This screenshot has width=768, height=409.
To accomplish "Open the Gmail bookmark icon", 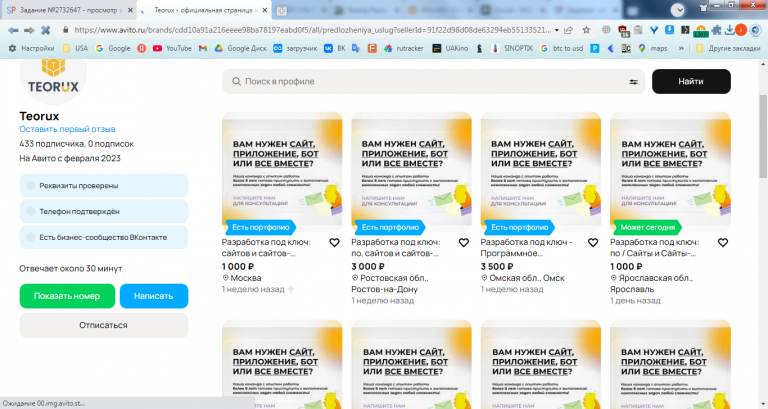I will point(203,48).
